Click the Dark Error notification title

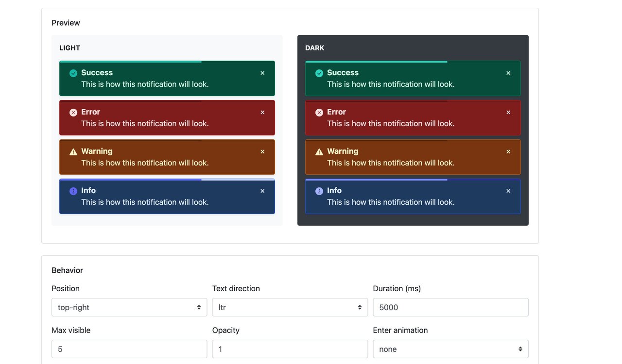[x=336, y=112]
